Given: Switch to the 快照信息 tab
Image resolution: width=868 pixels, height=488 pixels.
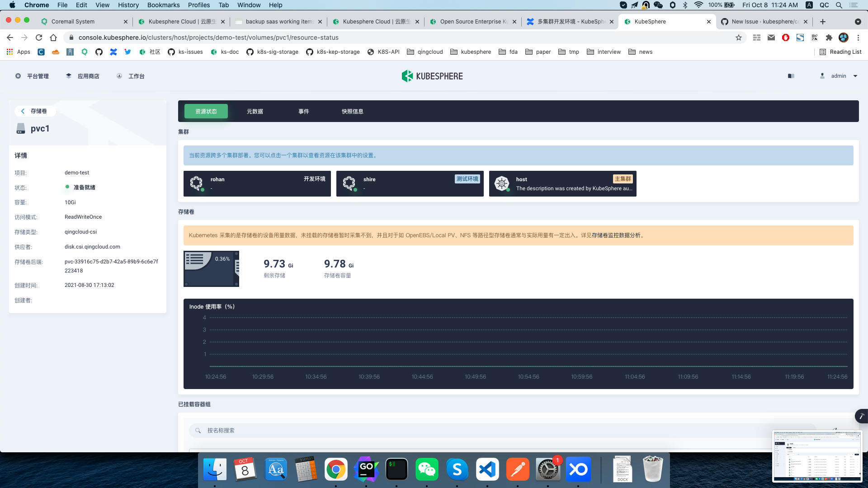Looking at the screenshot, I should [x=353, y=111].
